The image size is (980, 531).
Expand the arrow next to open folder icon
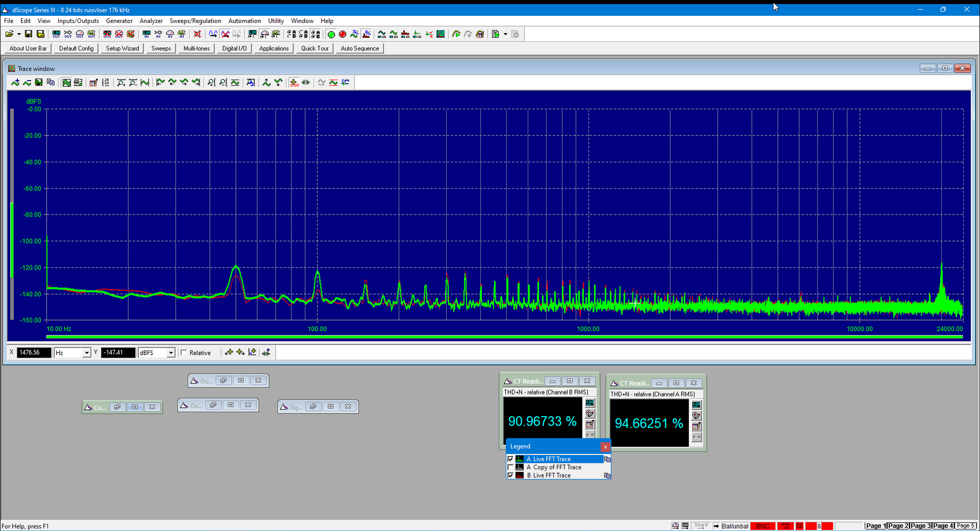(19, 34)
